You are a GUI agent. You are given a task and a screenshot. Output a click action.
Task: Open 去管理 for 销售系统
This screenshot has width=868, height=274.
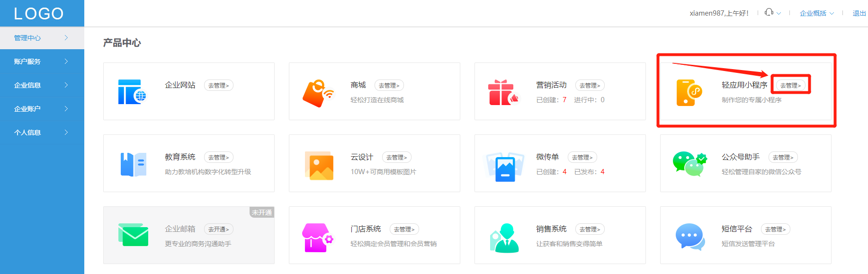590,230
